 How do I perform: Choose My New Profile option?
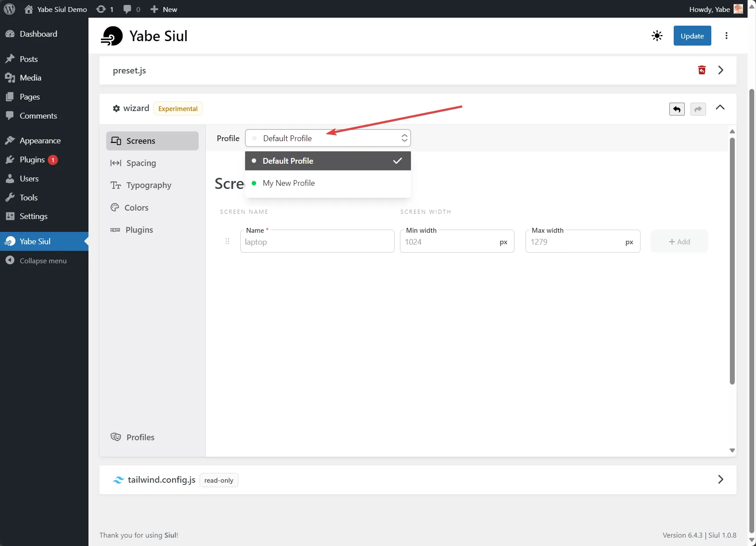pos(328,183)
